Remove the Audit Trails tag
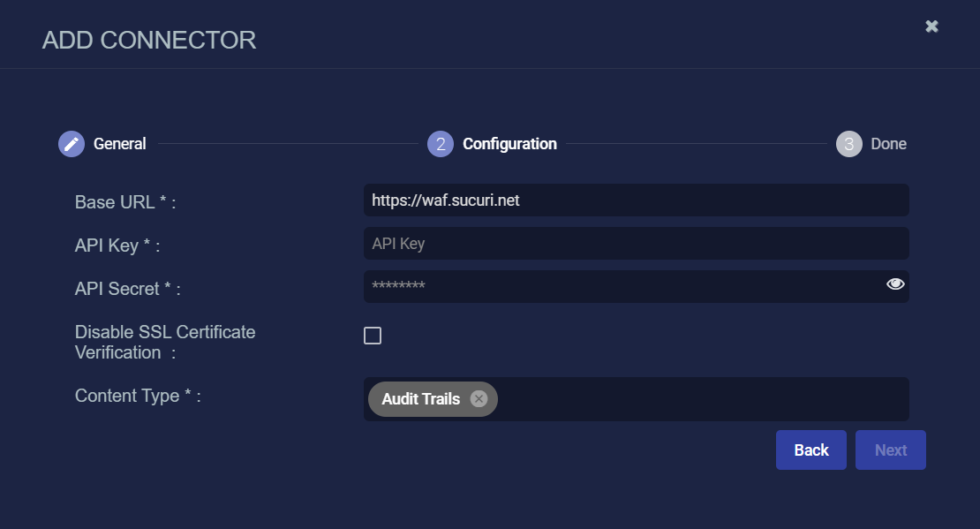This screenshot has width=980, height=529. point(479,399)
